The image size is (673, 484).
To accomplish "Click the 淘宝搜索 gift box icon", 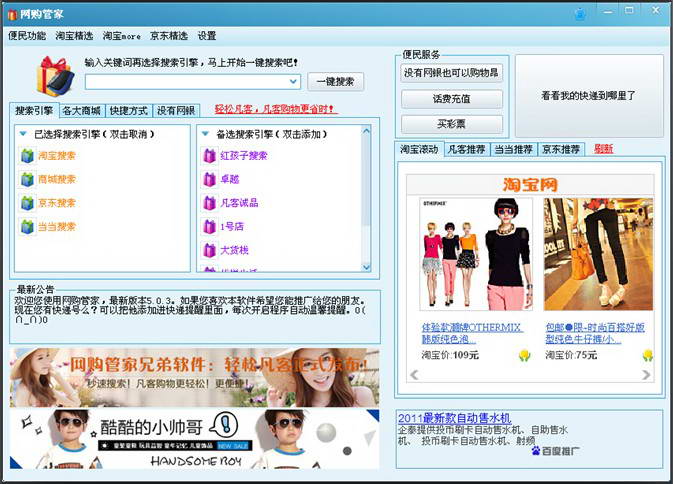I will [27, 156].
